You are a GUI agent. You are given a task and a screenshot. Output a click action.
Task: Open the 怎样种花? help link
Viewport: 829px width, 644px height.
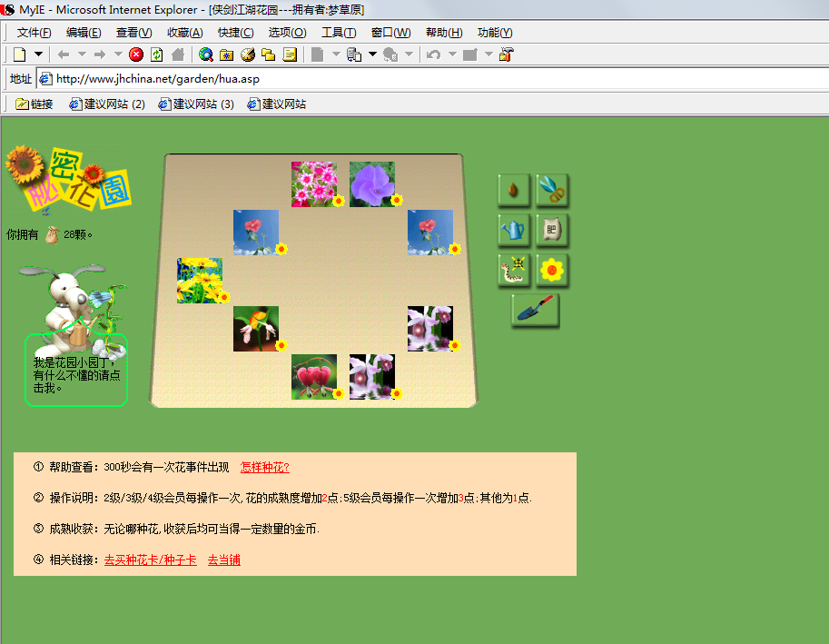[x=265, y=468]
